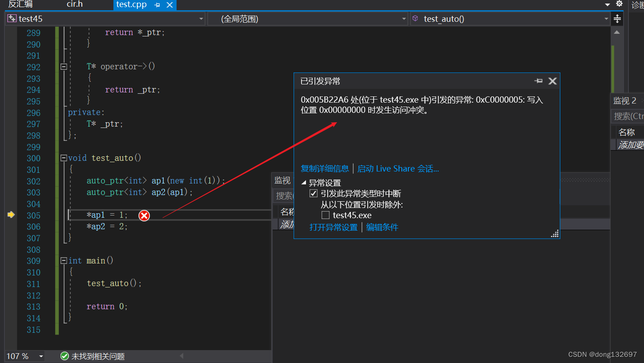Screen dimensions: 644x363
Task: Open the 107 % zoom dropdown
Action: 41,356
